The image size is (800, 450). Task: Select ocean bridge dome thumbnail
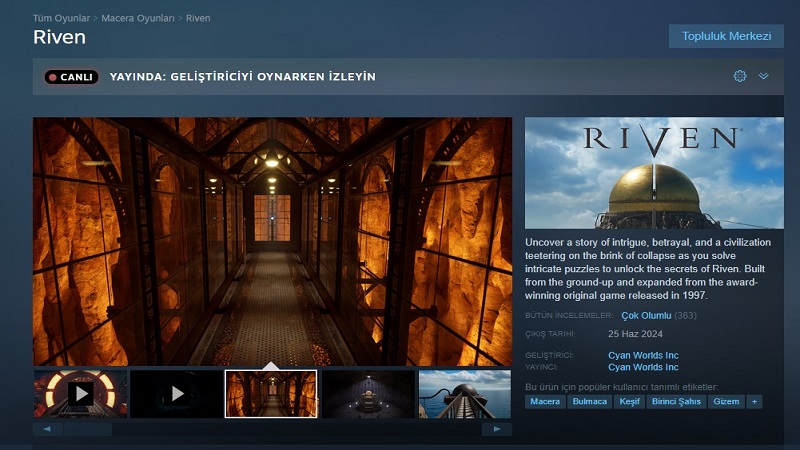(465, 394)
